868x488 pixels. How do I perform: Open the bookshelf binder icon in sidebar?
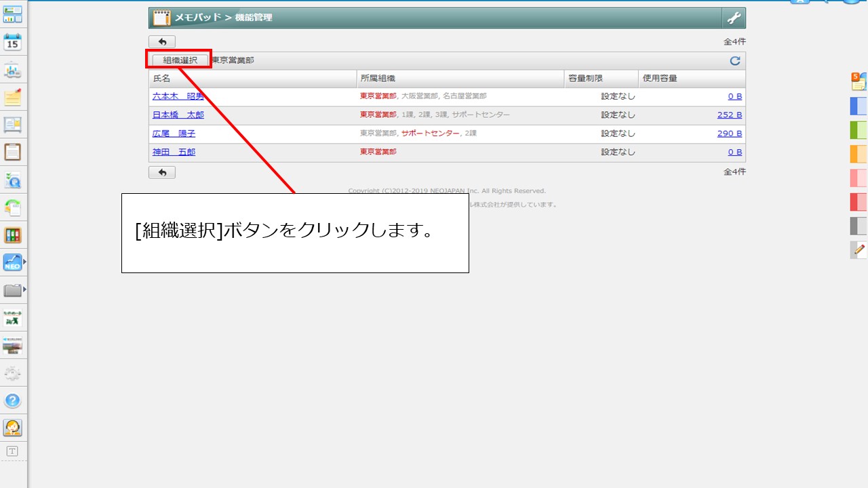tap(13, 235)
